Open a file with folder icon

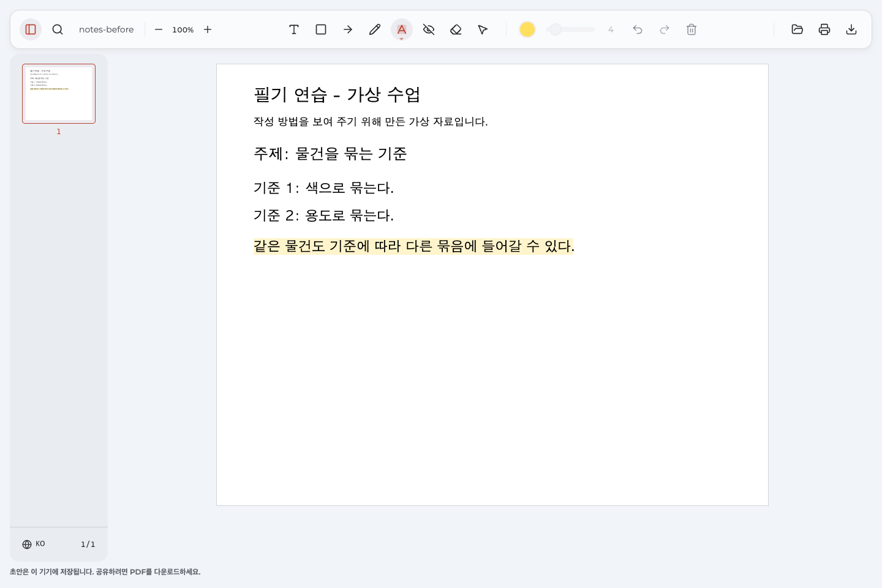[797, 29]
